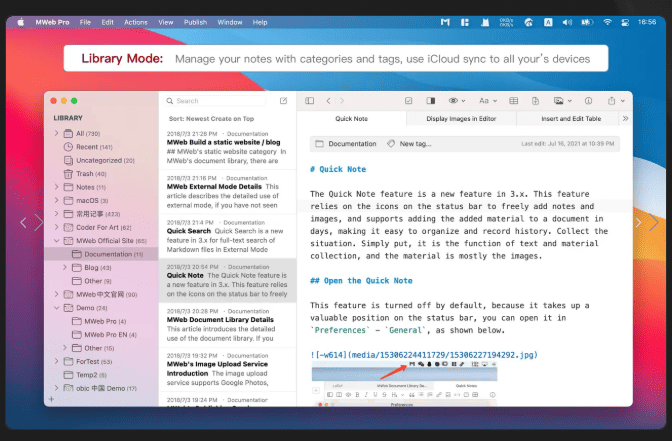The image size is (672, 441).
Task: Expand the Coder For Art folder
Action: (56, 227)
